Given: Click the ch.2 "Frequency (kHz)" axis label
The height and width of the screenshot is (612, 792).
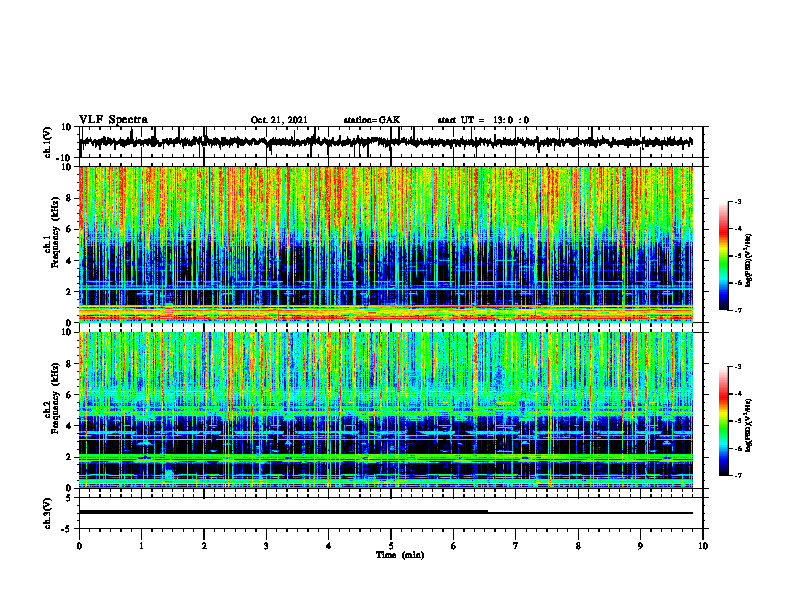Looking at the screenshot, I should pyautogui.click(x=55, y=397).
